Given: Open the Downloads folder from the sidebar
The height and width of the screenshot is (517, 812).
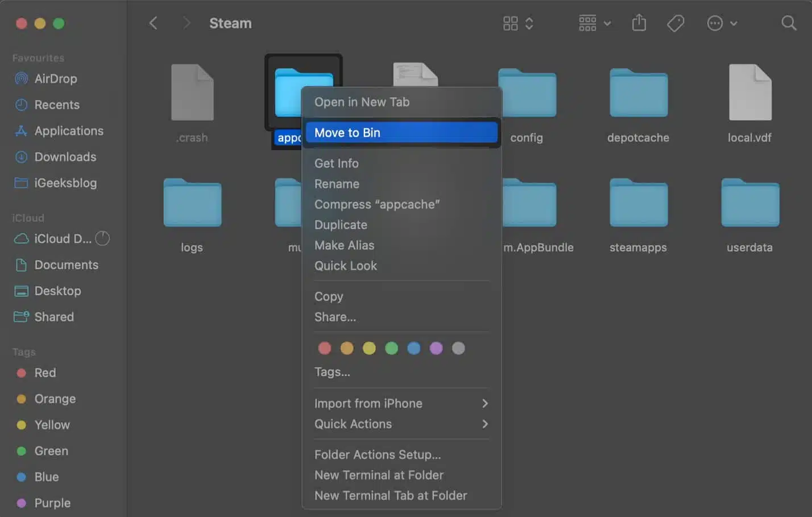Looking at the screenshot, I should pos(65,157).
